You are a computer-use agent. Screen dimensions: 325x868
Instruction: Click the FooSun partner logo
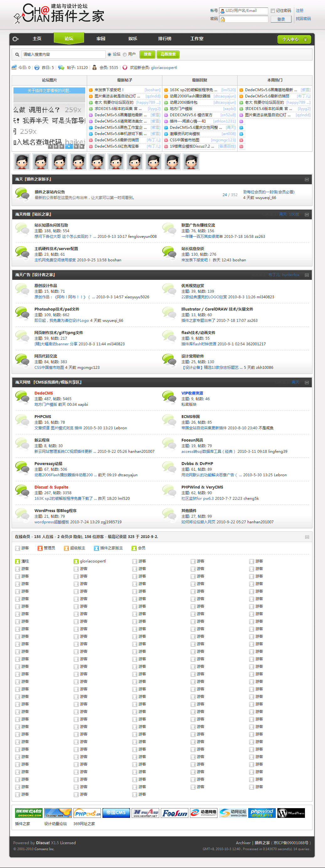coord(174,813)
